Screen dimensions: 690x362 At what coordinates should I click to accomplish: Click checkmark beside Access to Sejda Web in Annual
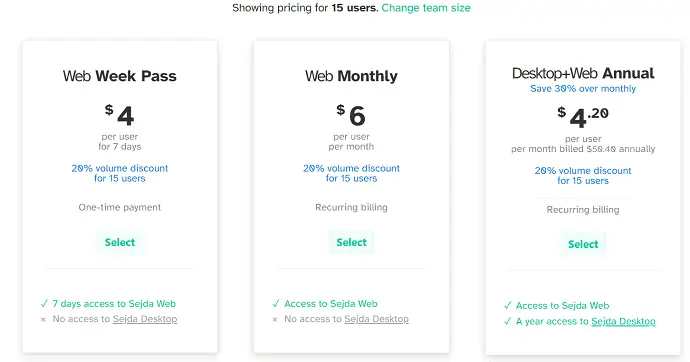[x=507, y=305]
